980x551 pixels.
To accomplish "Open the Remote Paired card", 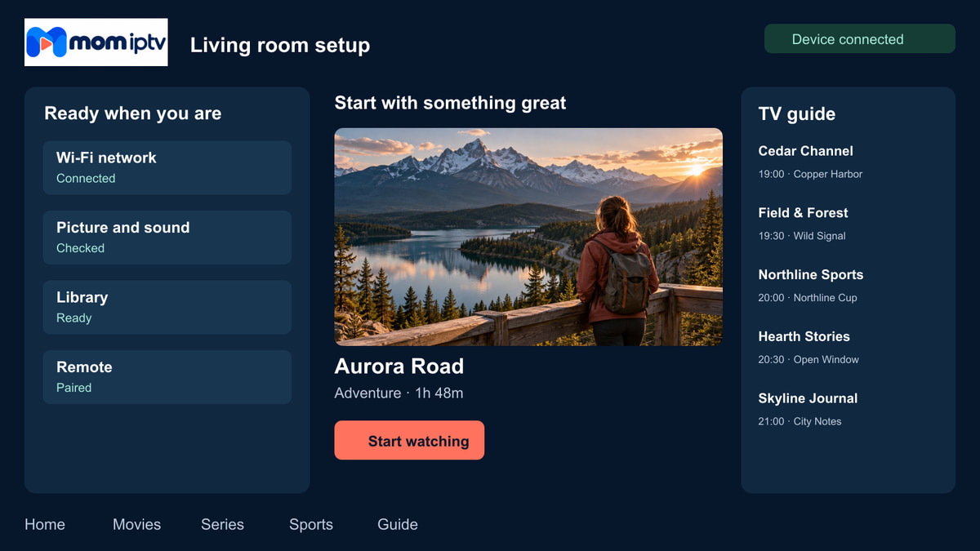I will tap(167, 377).
